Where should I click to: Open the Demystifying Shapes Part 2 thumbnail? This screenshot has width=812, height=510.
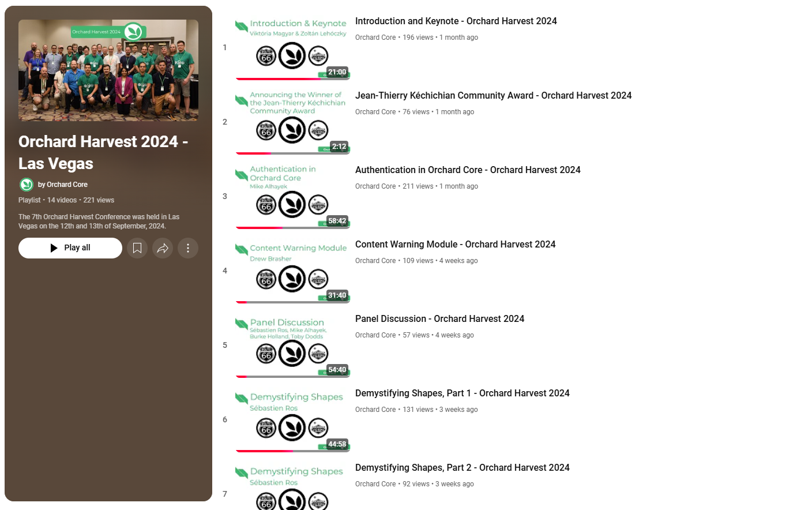pyautogui.click(x=293, y=486)
